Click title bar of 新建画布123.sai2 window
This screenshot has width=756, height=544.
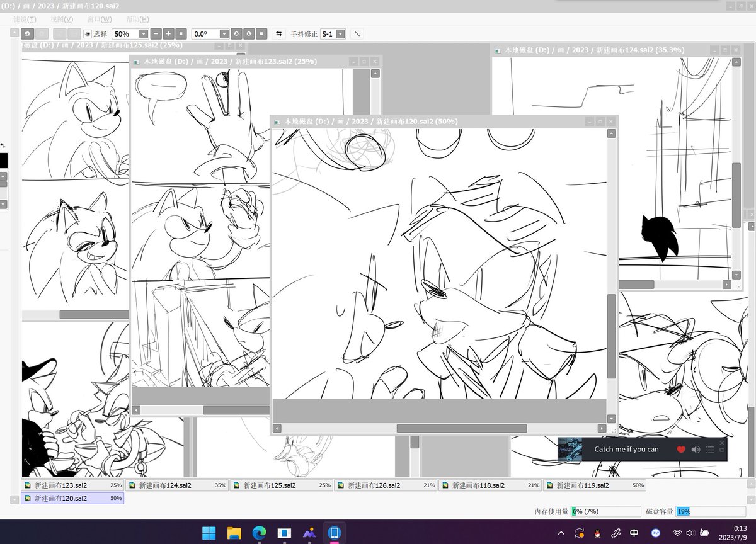255,61
